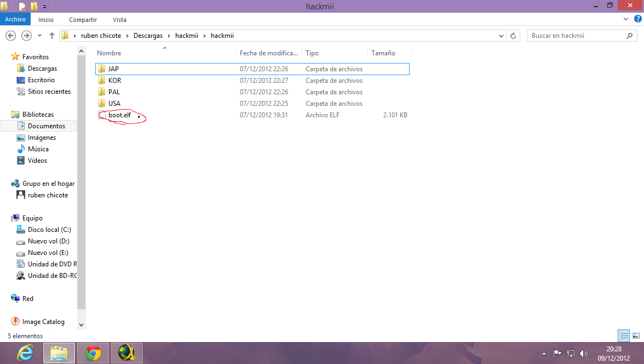Open the Vídeos library
This screenshot has width=644, height=364.
pos(37,161)
